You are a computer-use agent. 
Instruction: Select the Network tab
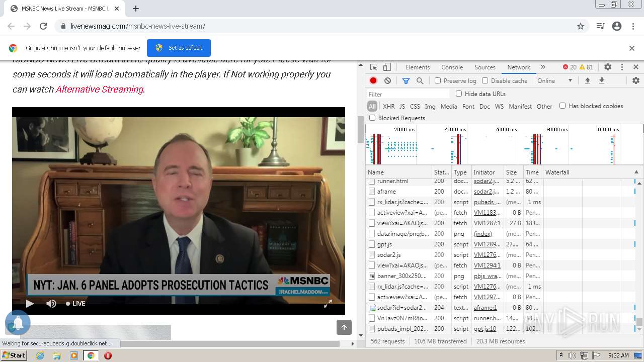coord(519,67)
